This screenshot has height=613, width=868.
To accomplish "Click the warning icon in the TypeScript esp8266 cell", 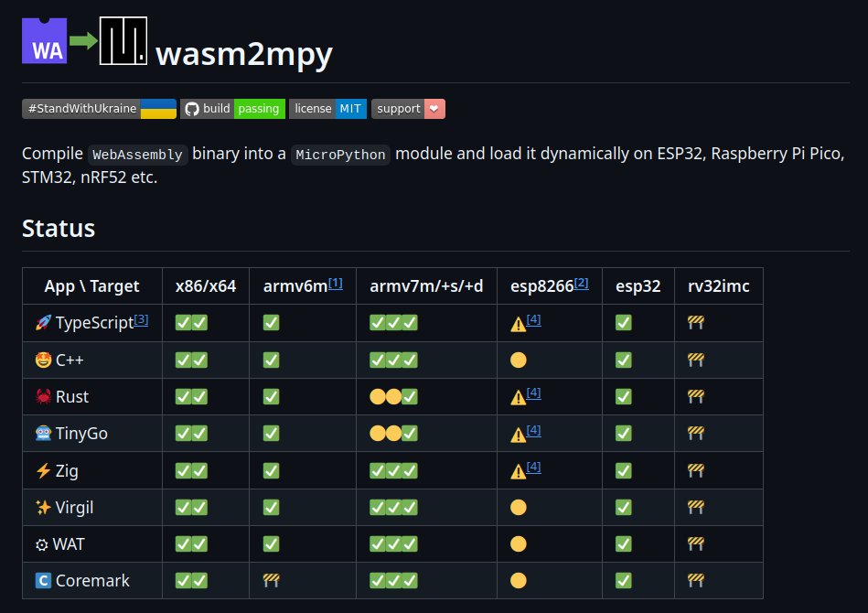I will (518, 324).
